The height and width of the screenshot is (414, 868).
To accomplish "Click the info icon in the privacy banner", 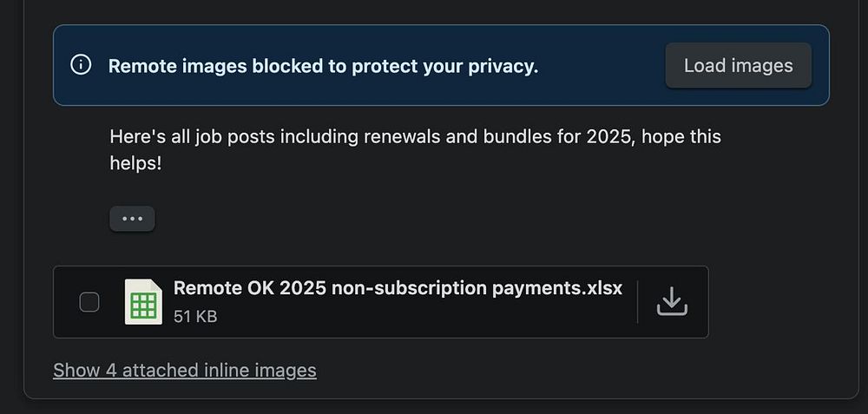I will click(x=81, y=66).
